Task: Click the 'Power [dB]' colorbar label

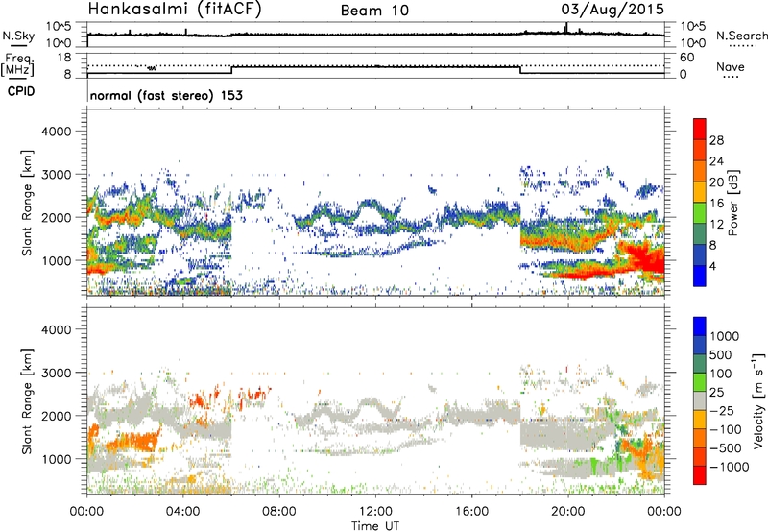Action: pos(732,203)
